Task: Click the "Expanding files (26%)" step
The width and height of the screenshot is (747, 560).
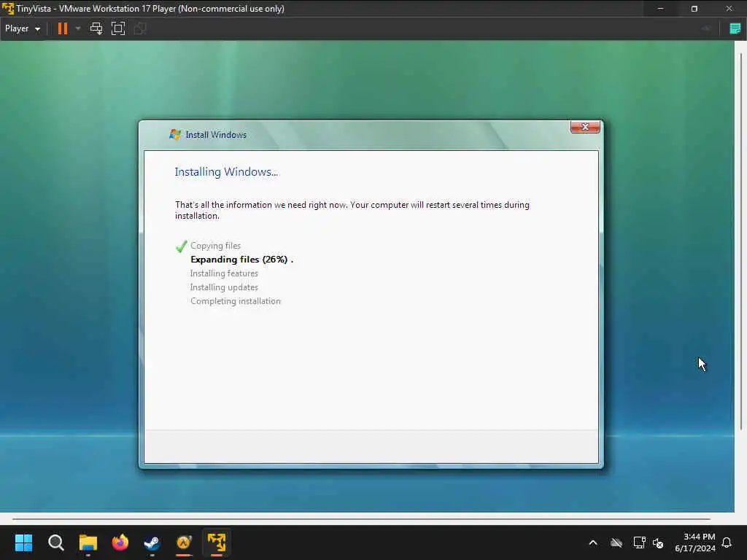Action: (x=242, y=260)
